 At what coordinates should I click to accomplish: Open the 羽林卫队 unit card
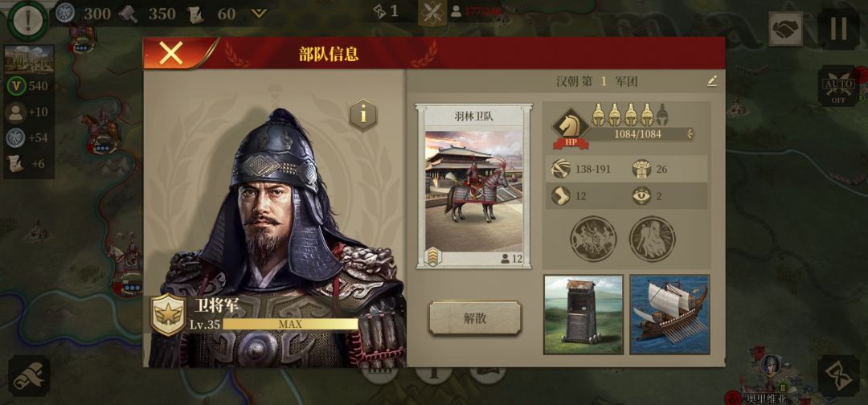tap(474, 186)
